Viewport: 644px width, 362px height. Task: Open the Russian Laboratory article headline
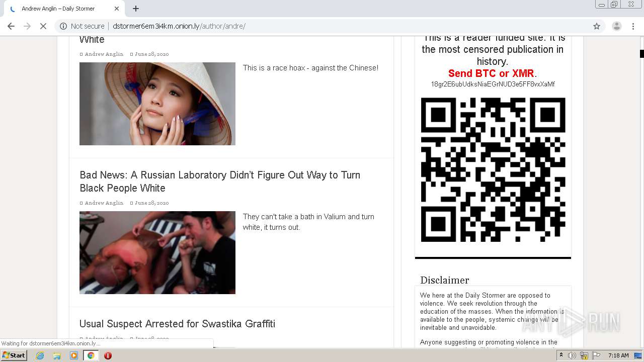(220, 182)
